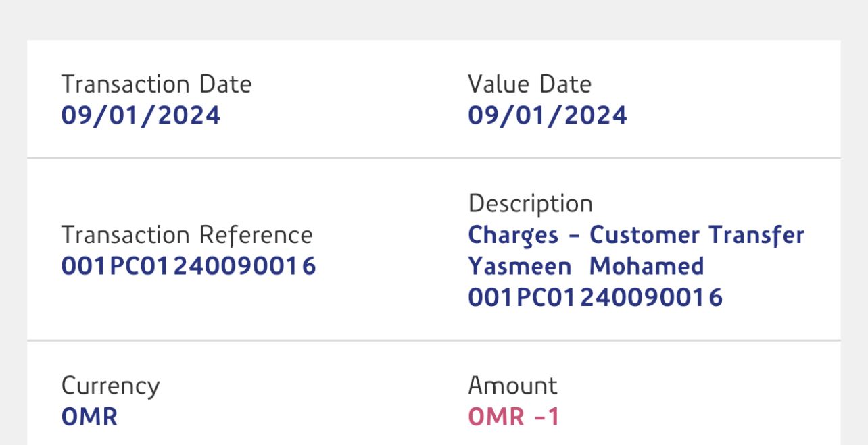Viewport: 868px width, 445px height.
Task: Select the reference number inside the Description field
Action: click(x=595, y=297)
